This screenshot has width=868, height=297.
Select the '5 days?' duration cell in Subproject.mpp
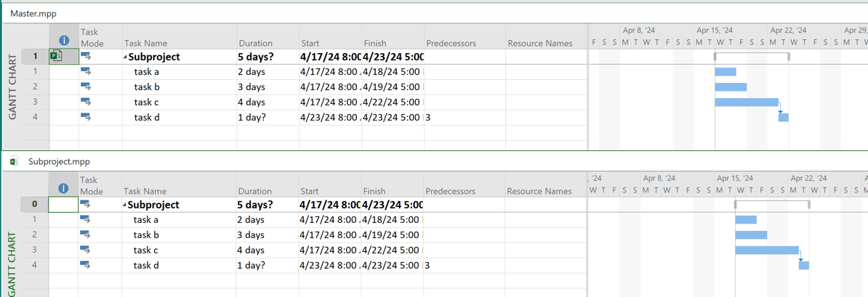click(268, 205)
